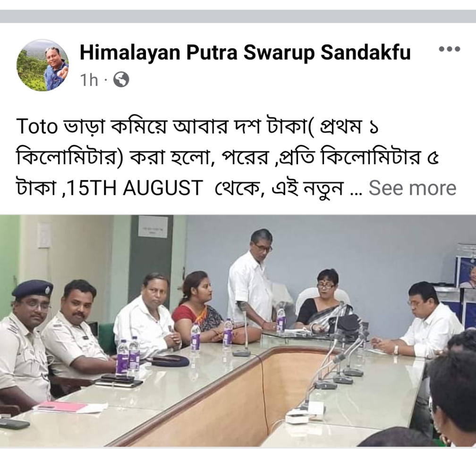Open the meeting room photo

click(238, 331)
